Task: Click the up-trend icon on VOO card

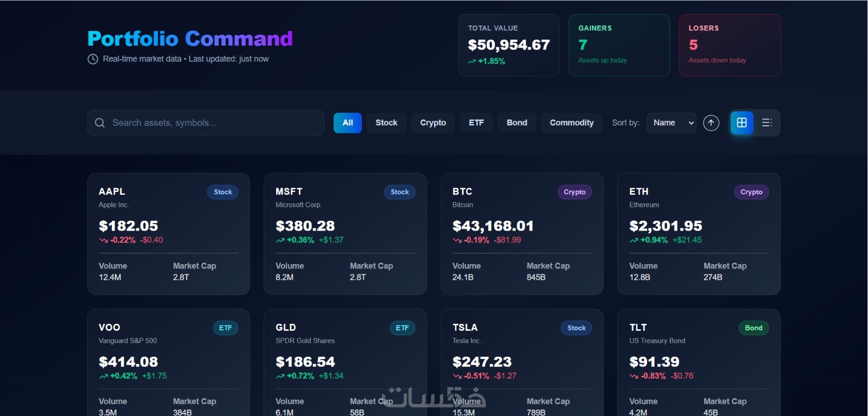Action: (x=103, y=376)
